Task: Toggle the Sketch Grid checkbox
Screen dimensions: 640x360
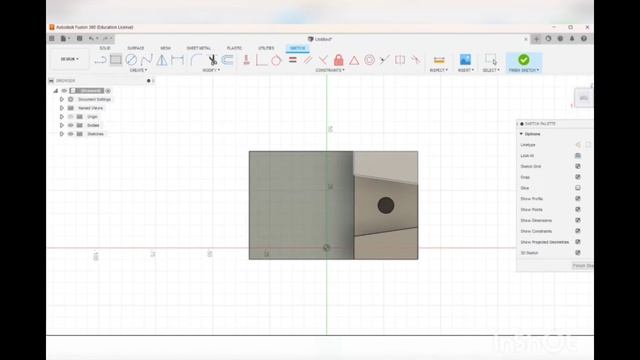Action: point(578,166)
